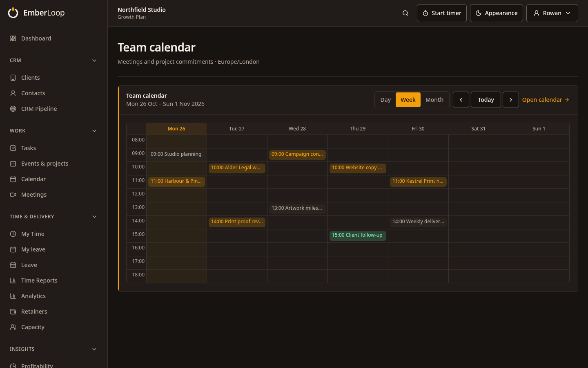Click the Start timer button
Image resolution: width=588 pixels, height=368 pixels.
pyautogui.click(x=442, y=13)
